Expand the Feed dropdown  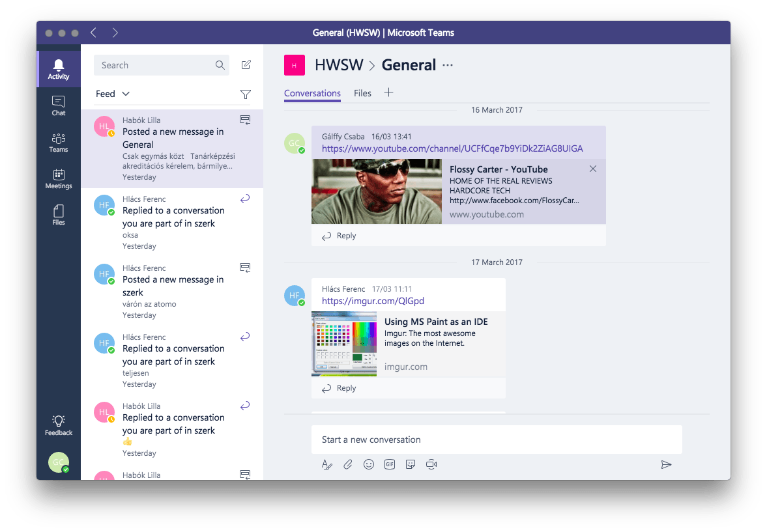(x=113, y=94)
